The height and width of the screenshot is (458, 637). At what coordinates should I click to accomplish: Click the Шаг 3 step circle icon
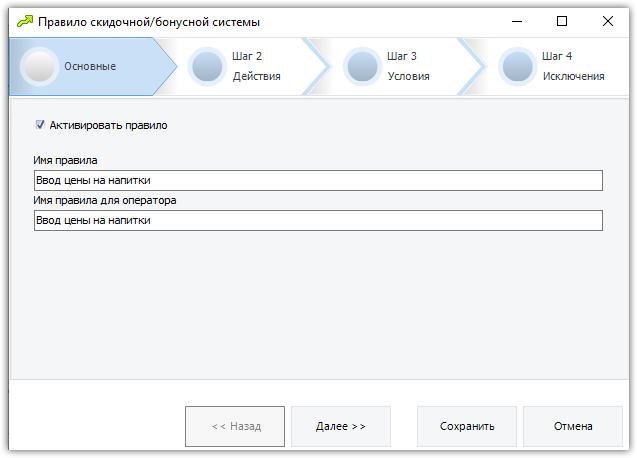pos(362,67)
